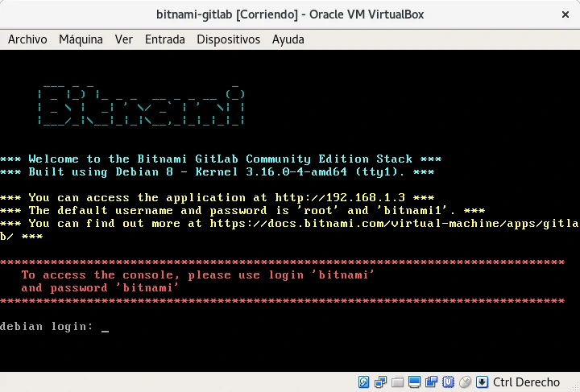This screenshot has height=392, width=580.
Task: Click the video capture status icon
Action: click(432, 382)
